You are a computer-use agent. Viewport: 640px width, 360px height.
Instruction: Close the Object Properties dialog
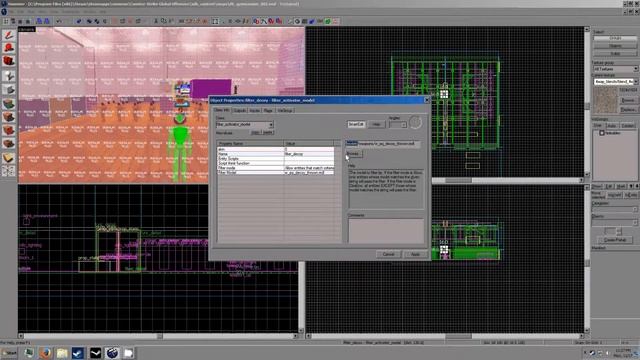pyautogui.click(x=427, y=100)
